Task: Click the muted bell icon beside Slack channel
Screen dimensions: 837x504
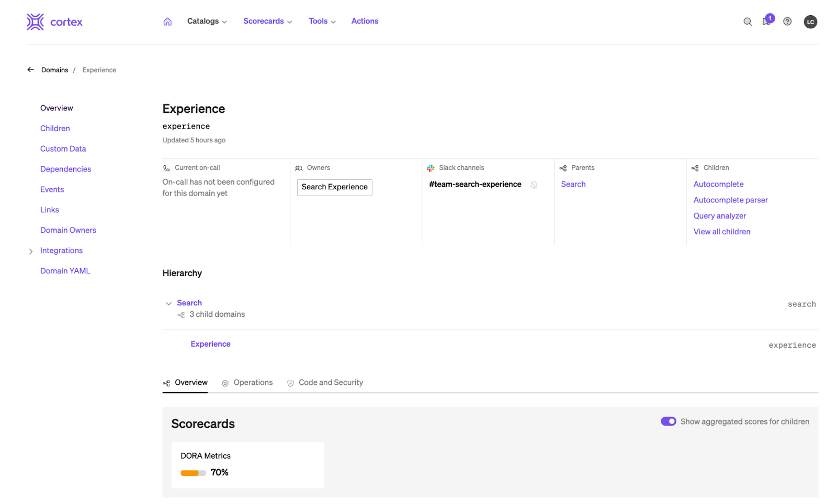Action: coord(534,185)
